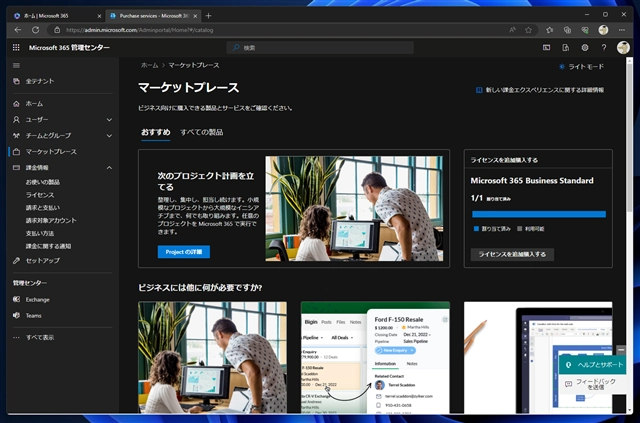Open browser settings and more ellipsis
The image size is (640, 423).
[x=622, y=30]
